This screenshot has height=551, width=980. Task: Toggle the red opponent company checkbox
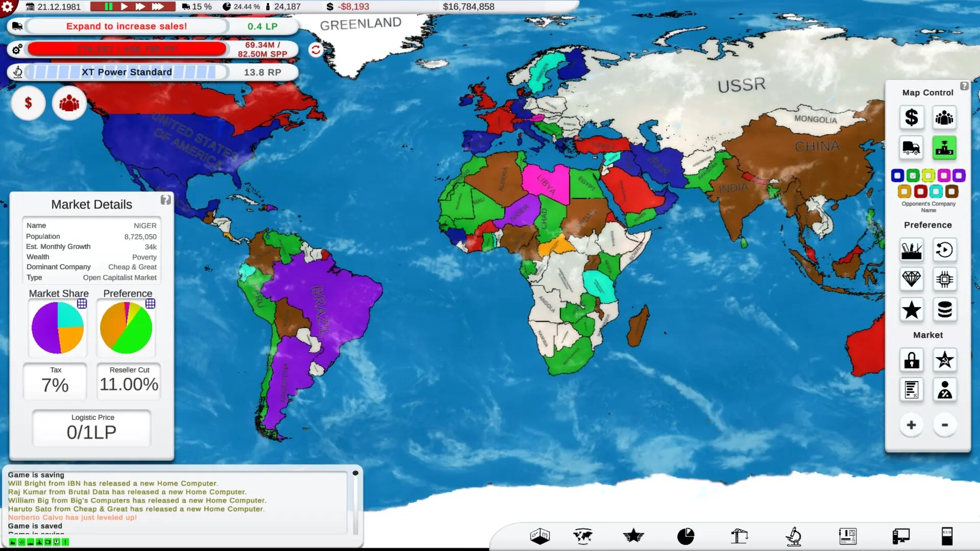tap(920, 191)
